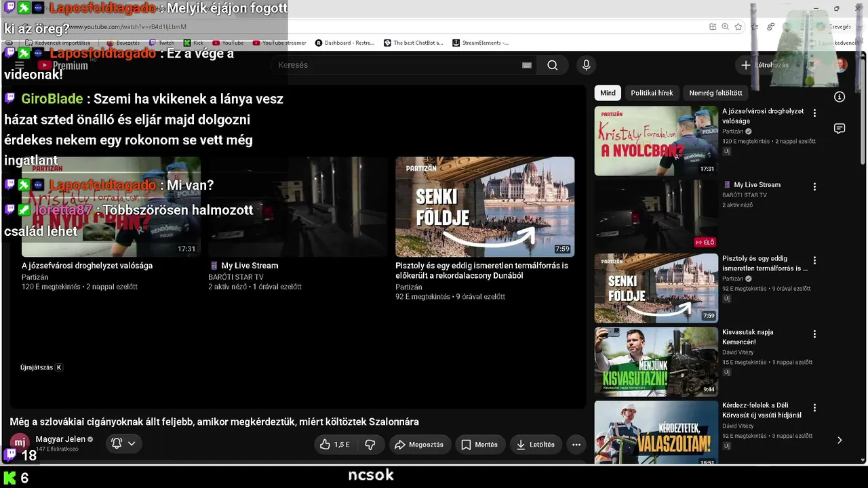Open 'The best ChatBot' bookmark

coord(413,43)
